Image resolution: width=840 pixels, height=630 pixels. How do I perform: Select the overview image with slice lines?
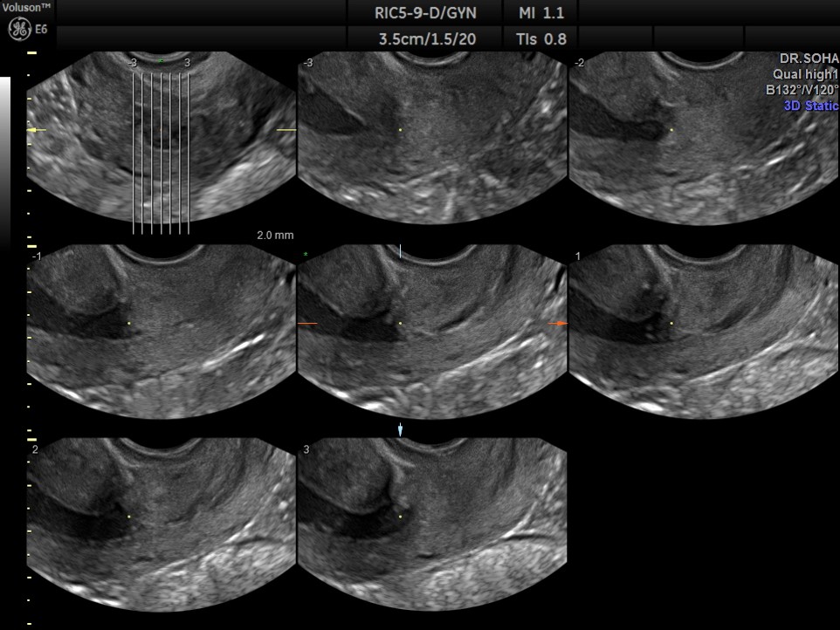[161, 137]
